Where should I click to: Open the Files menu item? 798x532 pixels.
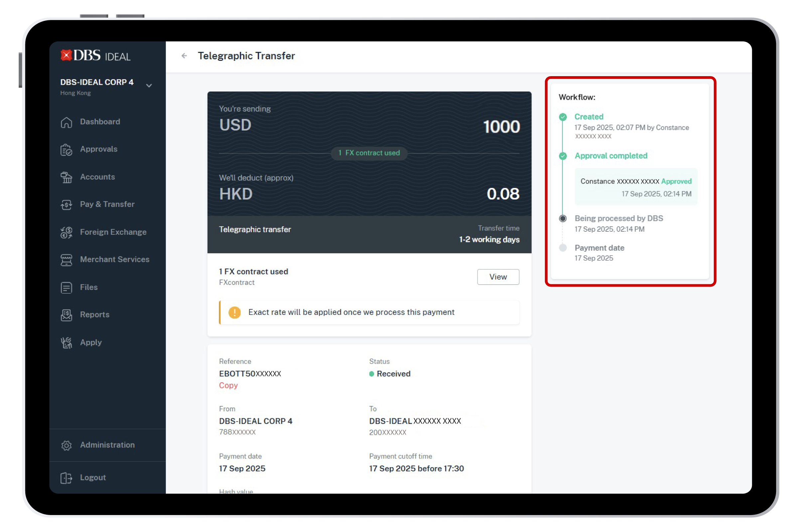point(88,287)
